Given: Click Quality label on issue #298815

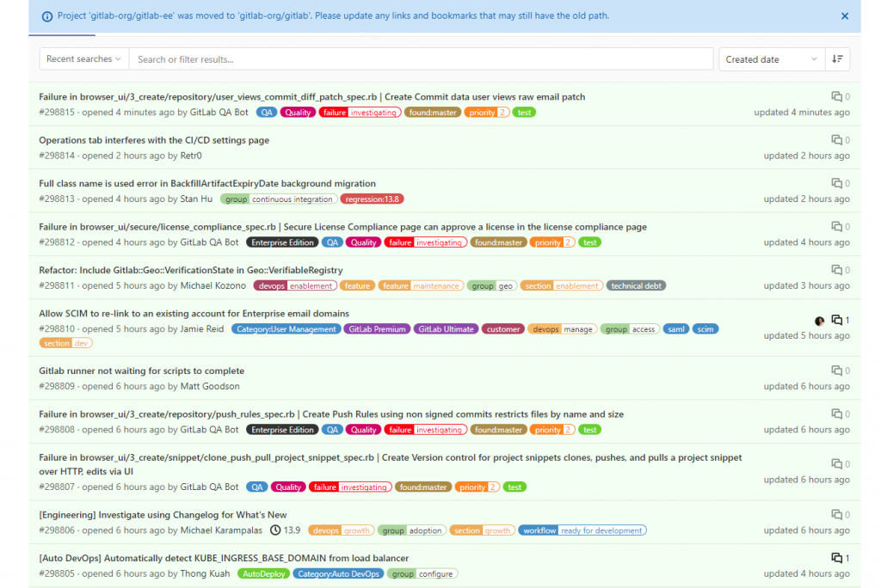Looking at the screenshot, I should 298,113.
